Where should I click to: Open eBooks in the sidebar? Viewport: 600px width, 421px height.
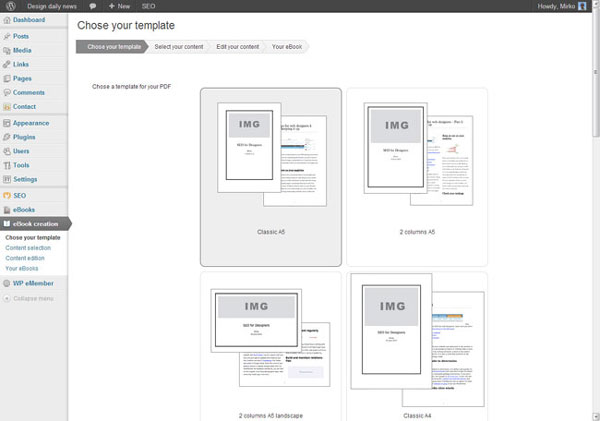pyautogui.click(x=24, y=210)
